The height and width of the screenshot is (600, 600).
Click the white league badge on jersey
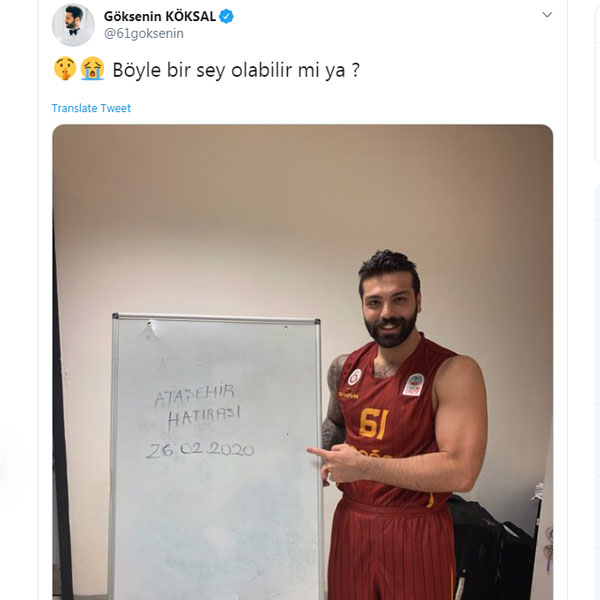[414, 385]
